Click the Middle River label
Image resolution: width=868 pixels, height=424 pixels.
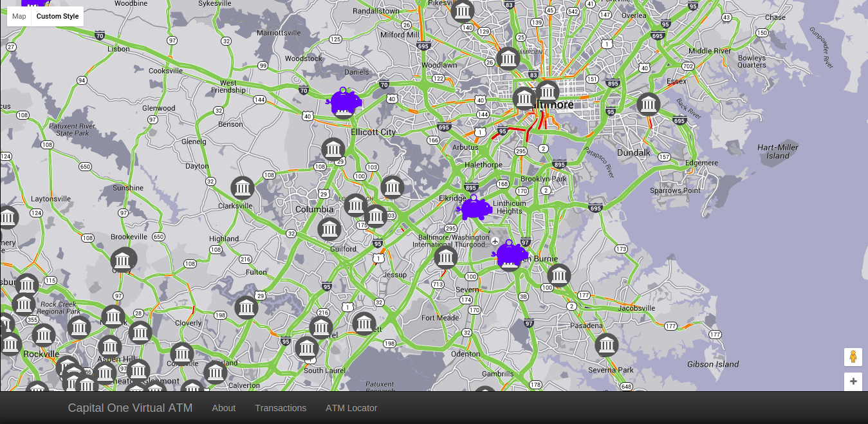(x=710, y=51)
